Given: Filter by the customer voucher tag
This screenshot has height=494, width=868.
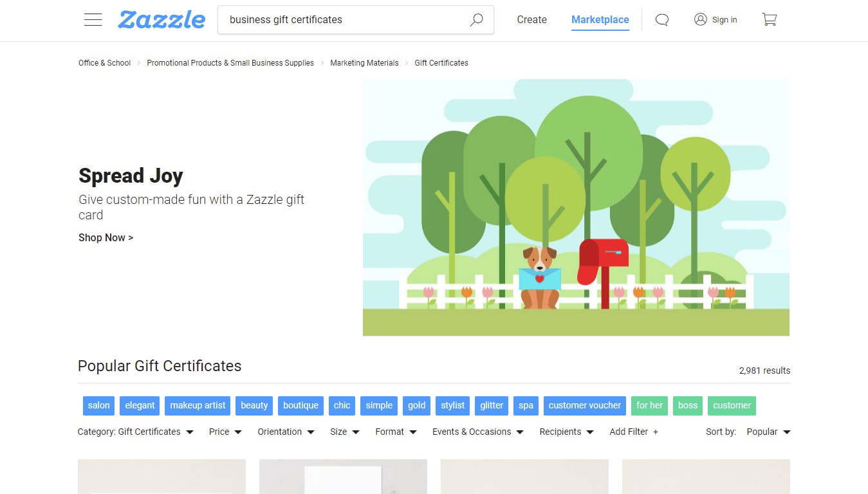Looking at the screenshot, I should (585, 405).
